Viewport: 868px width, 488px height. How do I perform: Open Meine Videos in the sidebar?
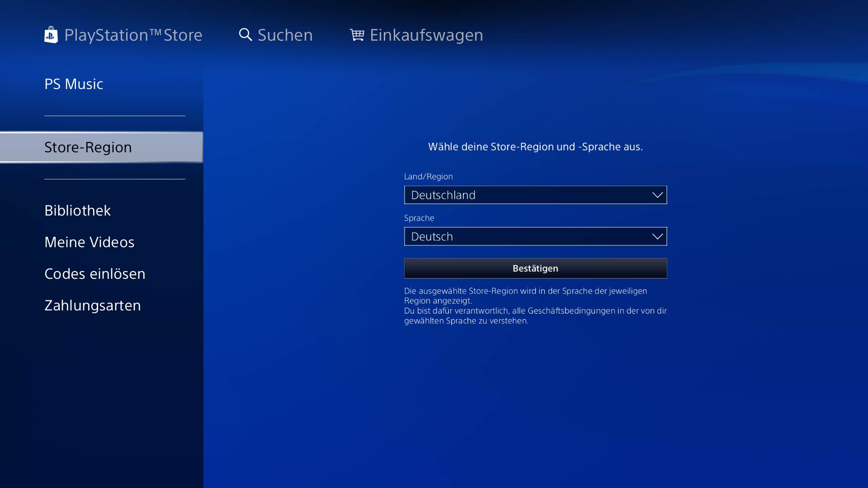(90, 242)
